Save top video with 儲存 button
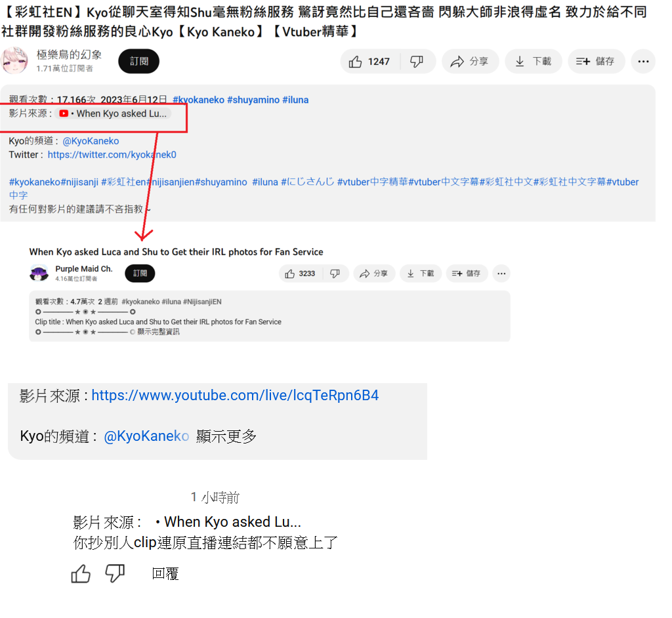Screen dimensions: 672x618 coord(596,62)
